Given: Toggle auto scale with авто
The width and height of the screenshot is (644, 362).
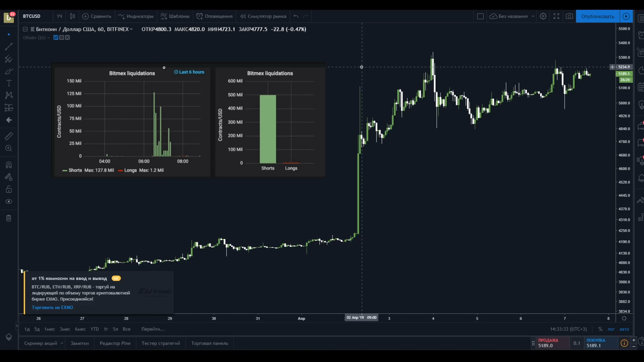Looking at the screenshot, I should (624, 329).
